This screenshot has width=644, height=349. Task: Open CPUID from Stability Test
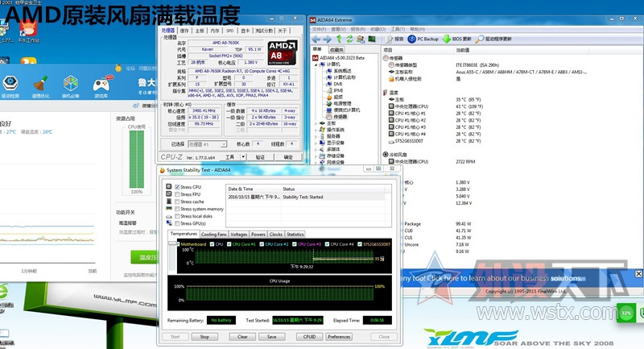pyautogui.click(x=309, y=337)
